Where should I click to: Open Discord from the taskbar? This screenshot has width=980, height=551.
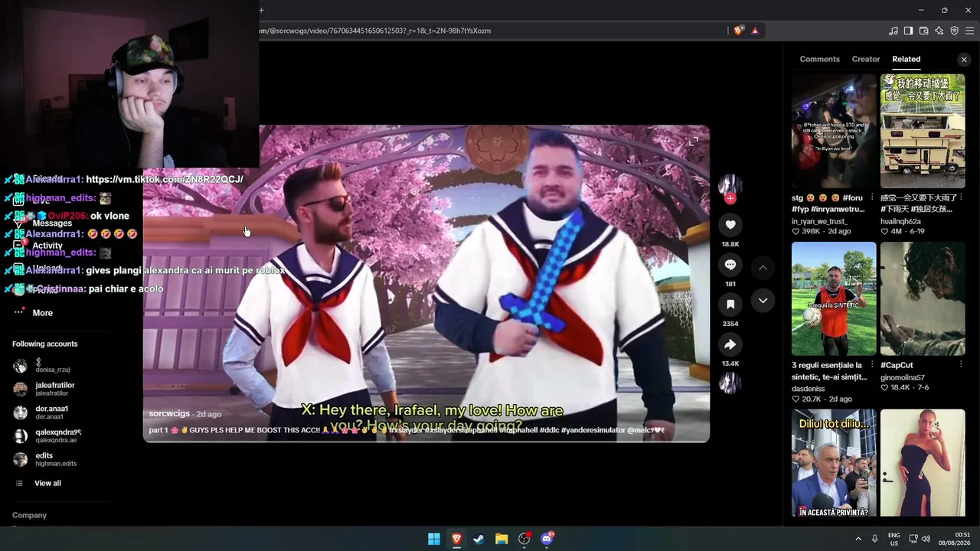547,539
